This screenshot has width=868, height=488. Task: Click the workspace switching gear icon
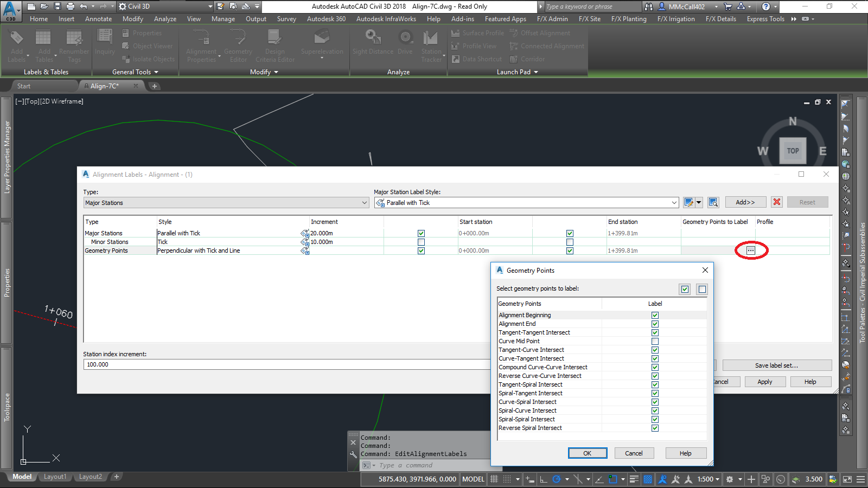[x=730, y=479]
